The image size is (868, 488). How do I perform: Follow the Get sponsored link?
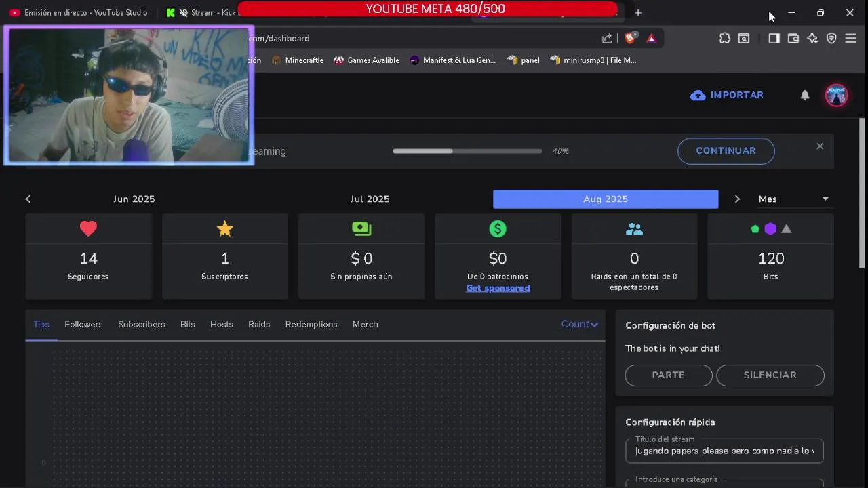pos(498,288)
